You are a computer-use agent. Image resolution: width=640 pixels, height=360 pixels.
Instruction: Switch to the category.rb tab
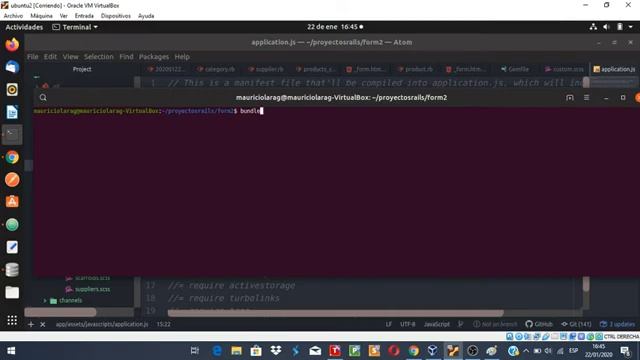216,69
